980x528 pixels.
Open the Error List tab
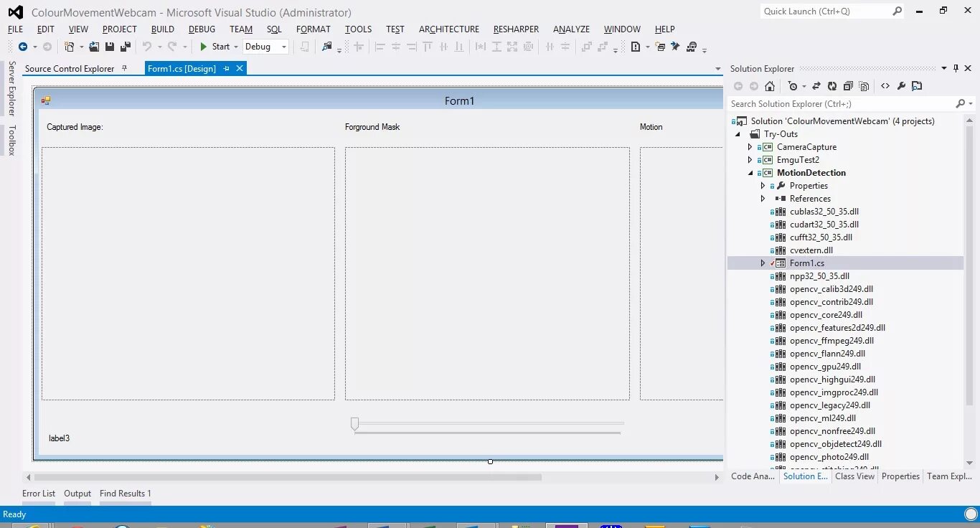(x=39, y=494)
